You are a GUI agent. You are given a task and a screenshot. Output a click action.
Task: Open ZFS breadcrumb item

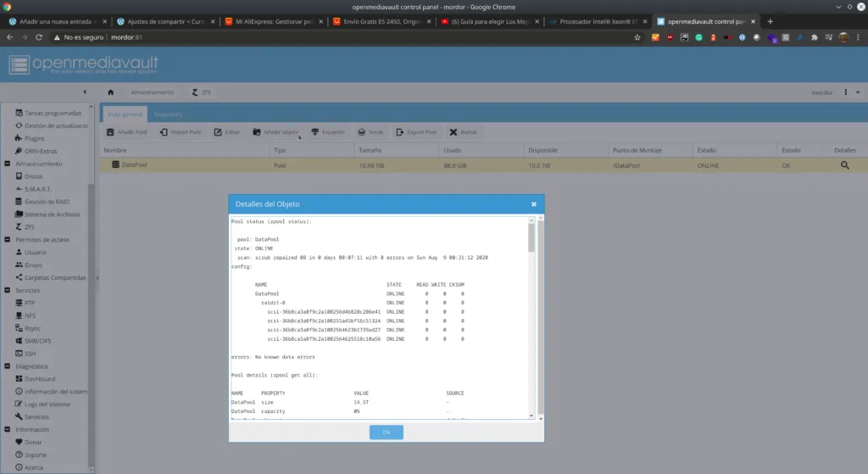coord(202,92)
